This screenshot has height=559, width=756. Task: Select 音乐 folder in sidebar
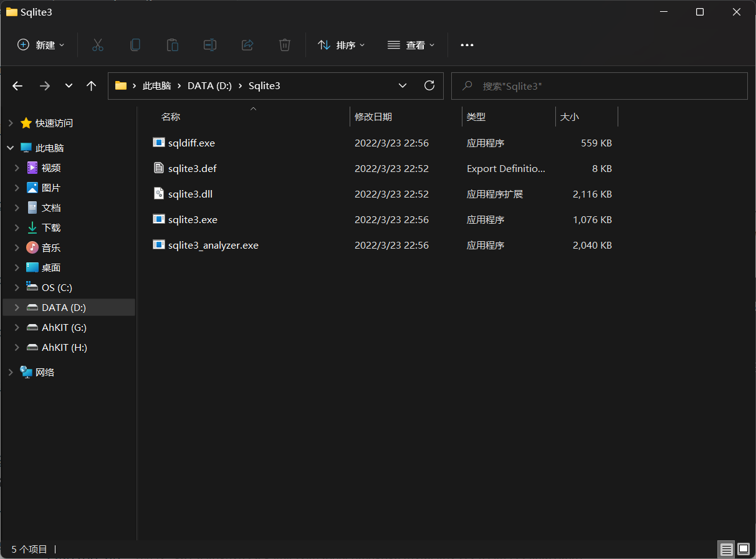coord(51,248)
